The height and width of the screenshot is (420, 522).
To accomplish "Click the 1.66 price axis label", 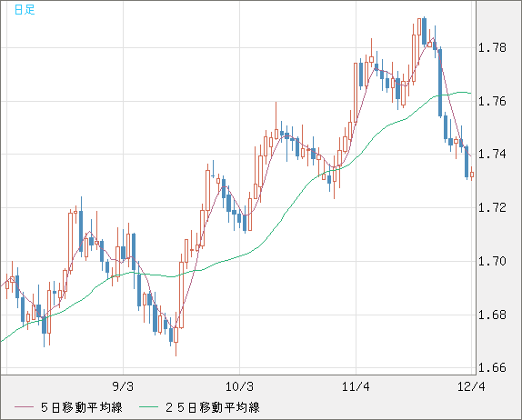I will [492, 367].
